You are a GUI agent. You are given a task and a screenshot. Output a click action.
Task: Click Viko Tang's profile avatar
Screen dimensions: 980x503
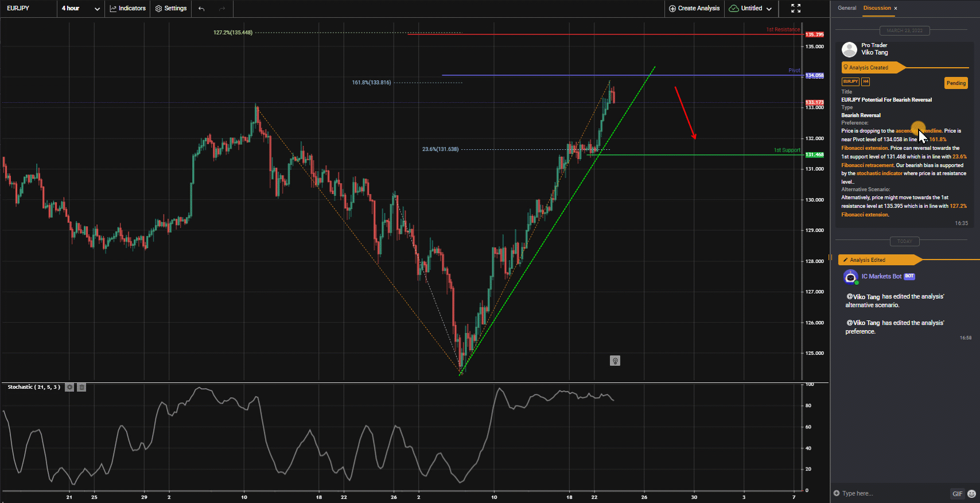coord(849,49)
